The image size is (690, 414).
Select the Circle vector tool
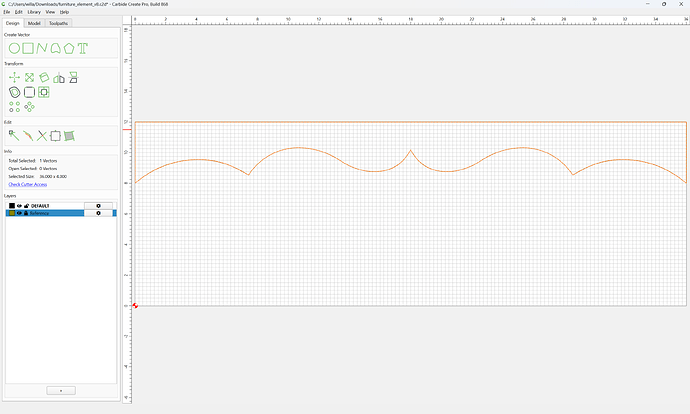15,48
